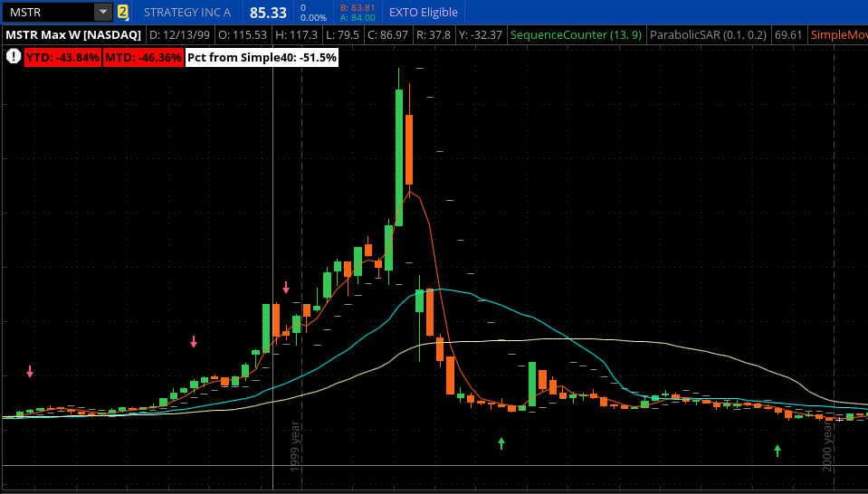Click the MTD: -46.36% label
The image size is (868, 494).
pos(143,58)
